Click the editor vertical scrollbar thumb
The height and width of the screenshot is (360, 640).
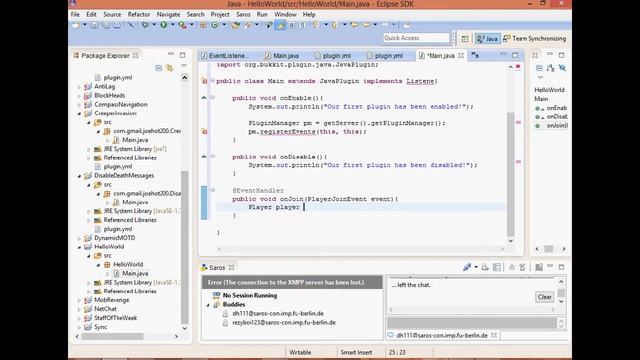(x=511, y=175)
